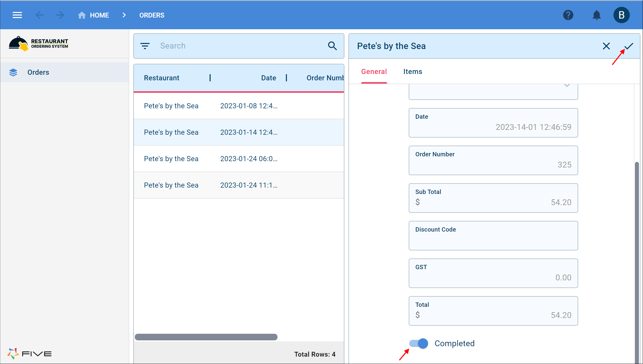This screenshot has height=364, width=643.
Task: Click the HOME breadcrumb link
Action: tap(99, 15)
